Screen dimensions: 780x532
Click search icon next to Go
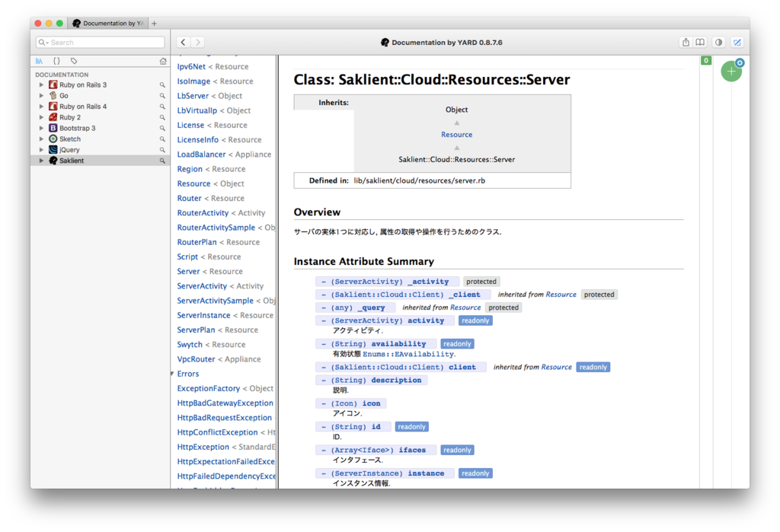pyautogui.click(x=162, y=96)
